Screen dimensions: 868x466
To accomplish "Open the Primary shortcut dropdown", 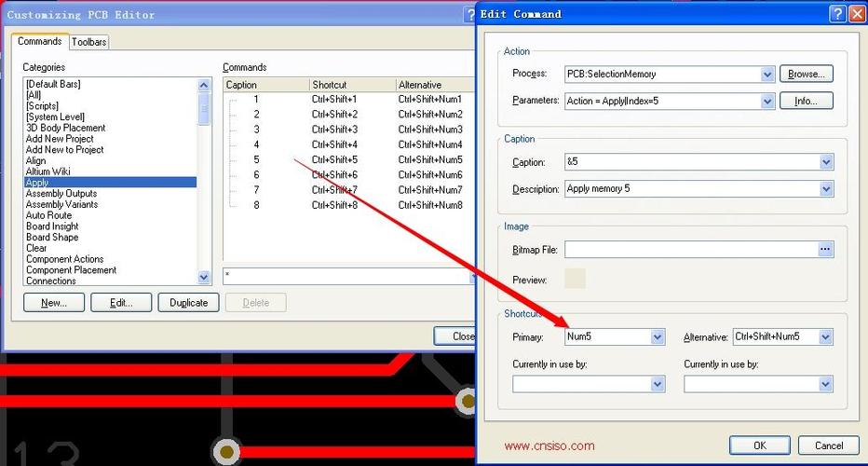I will click(658, 336).
